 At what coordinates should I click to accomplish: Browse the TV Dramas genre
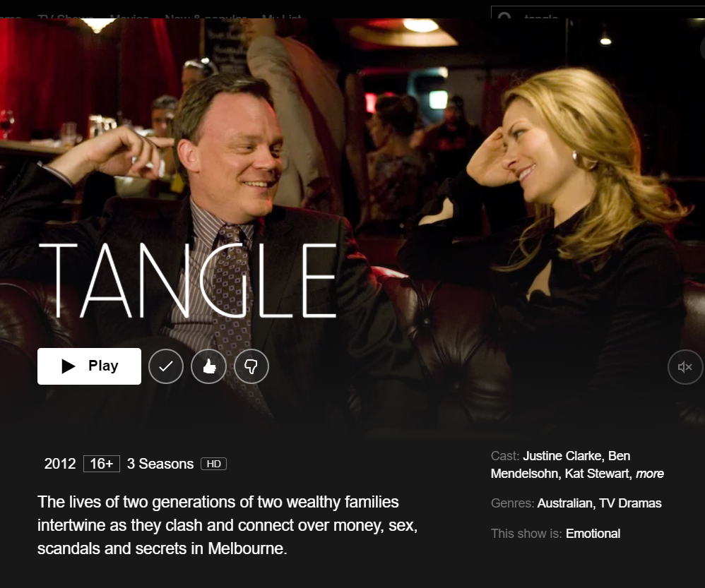(x=630, y=503)
